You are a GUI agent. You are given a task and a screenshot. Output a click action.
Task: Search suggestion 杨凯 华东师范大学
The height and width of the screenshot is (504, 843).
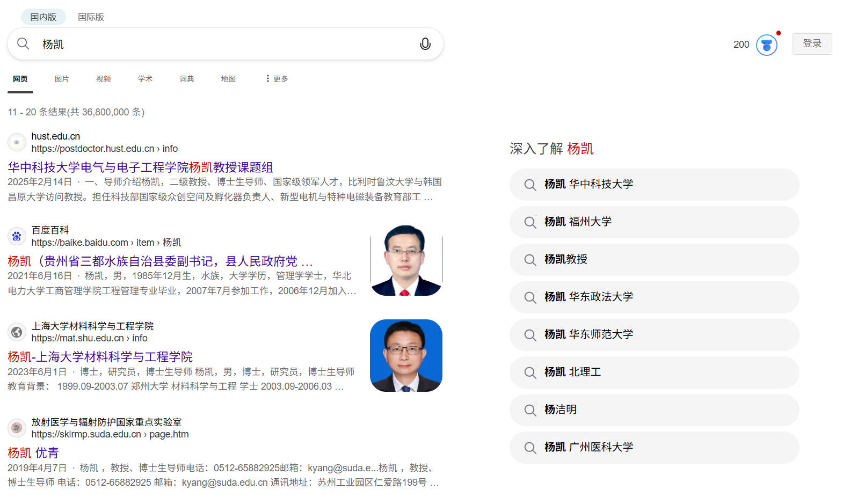[654, 335]
